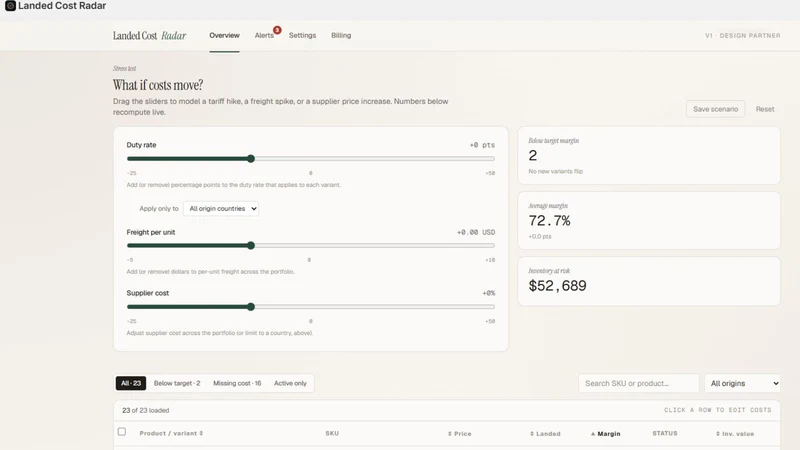Open the Billing tab

pyautogui.click(x=341, y=35)
